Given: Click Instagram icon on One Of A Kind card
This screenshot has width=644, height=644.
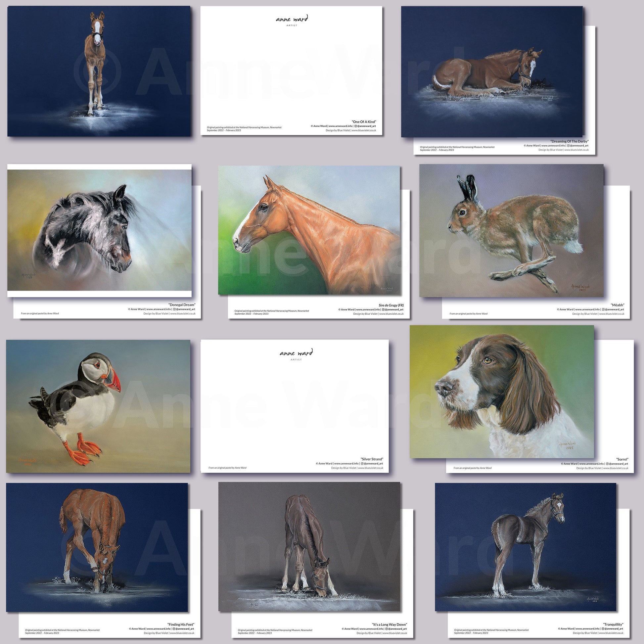Looking at the screenshot, I should (x=355, y=126).
